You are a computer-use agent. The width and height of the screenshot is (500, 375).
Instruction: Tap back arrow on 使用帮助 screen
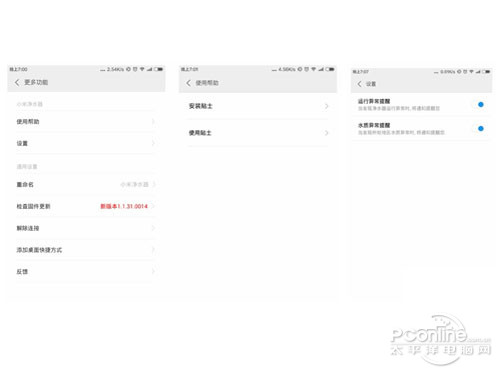(x=189, y=83)
